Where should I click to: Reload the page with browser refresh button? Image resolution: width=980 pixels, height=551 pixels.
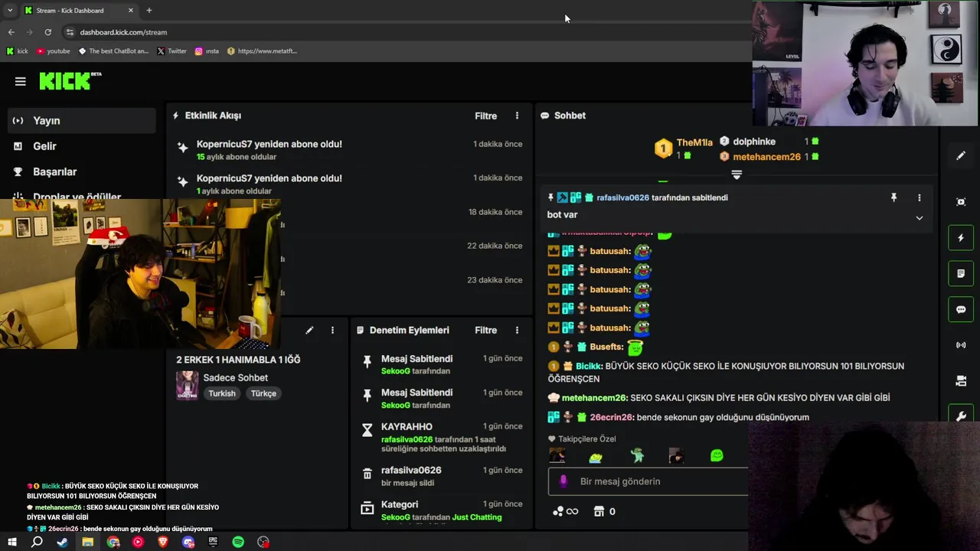[x=47, y=32]
